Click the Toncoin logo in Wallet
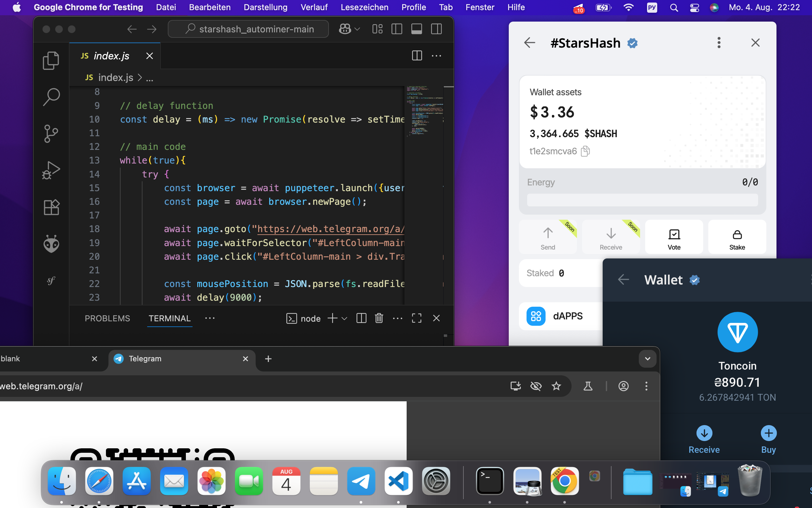 click(x=737, y=332)
